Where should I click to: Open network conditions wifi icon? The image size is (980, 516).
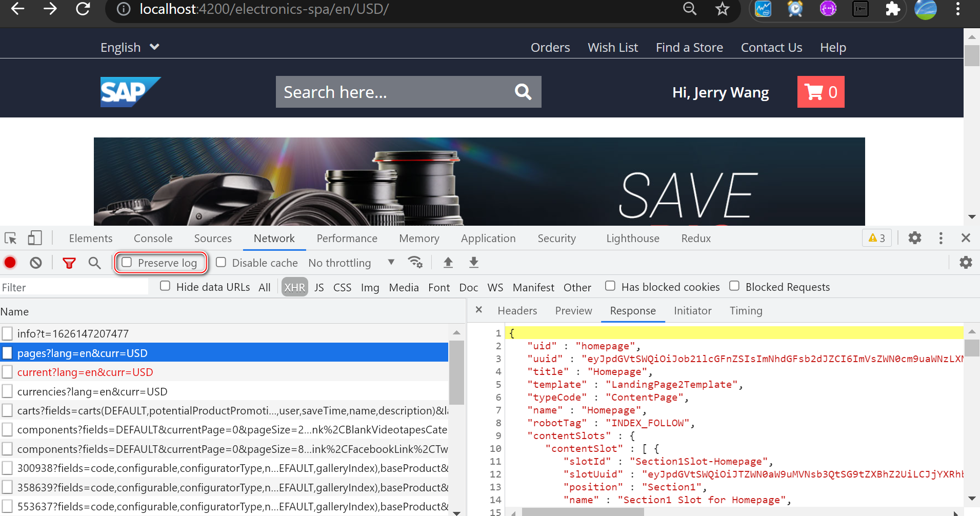415,262
